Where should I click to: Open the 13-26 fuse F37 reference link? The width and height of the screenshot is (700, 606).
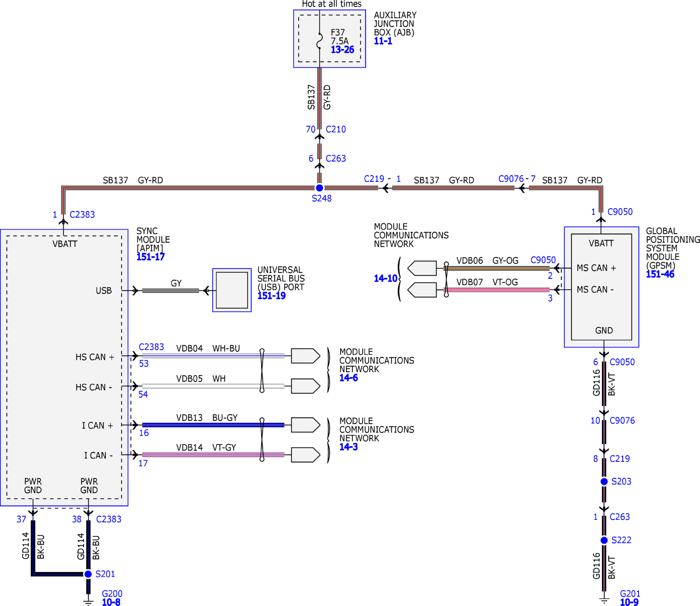tap(342, 50)
